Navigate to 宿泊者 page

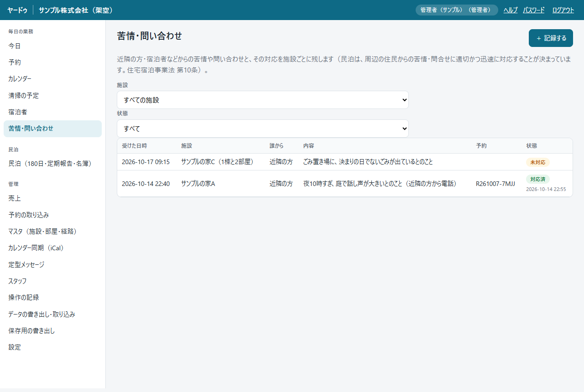[x=52, y=112]
